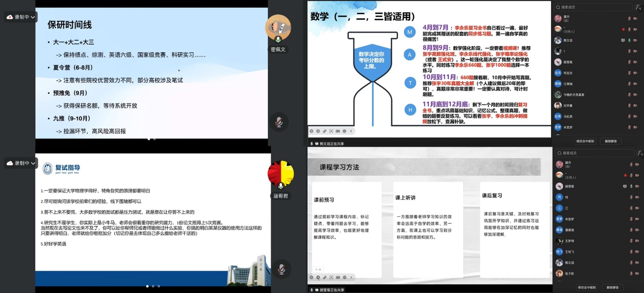Toggle the muted microphone under 涵哥君
Image resolution: width=644 pixels, height=293 pixels.
point(279,269)
